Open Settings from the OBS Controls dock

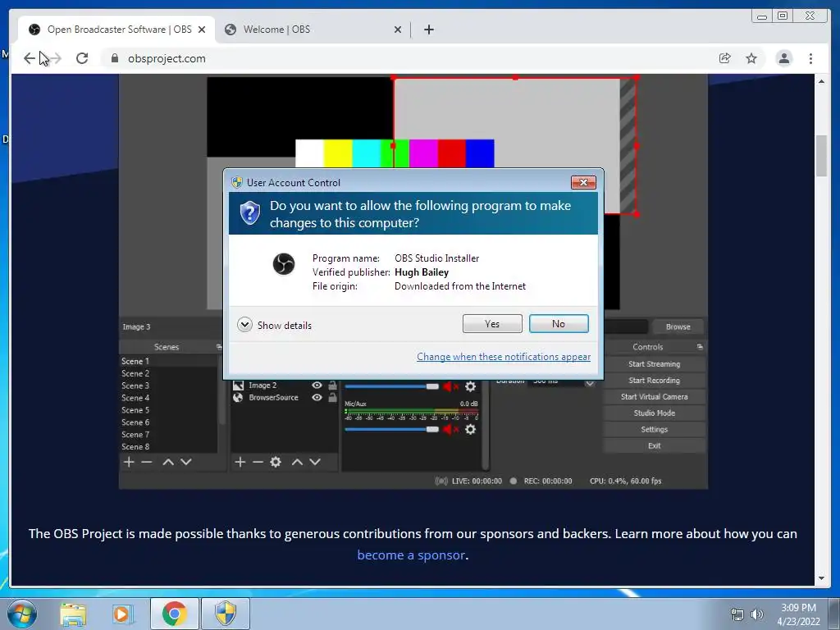pyautogui.click(x=654, y=430)
